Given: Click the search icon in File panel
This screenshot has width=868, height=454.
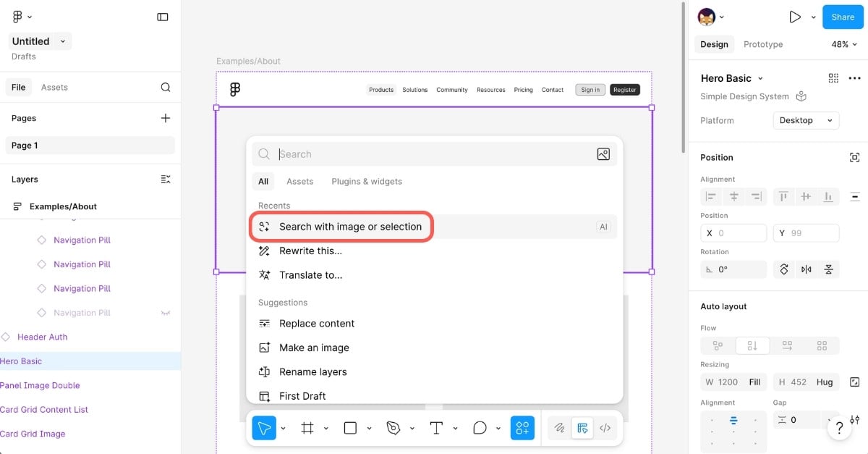Looking at the screenshot, I should point(166,88).
